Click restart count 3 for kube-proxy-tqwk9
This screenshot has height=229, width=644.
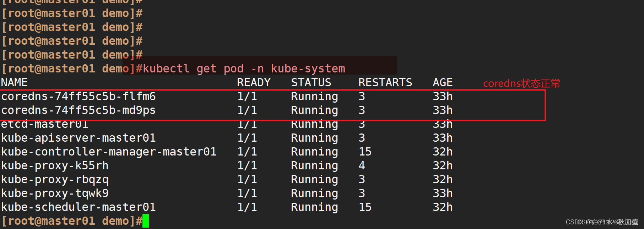362,193
